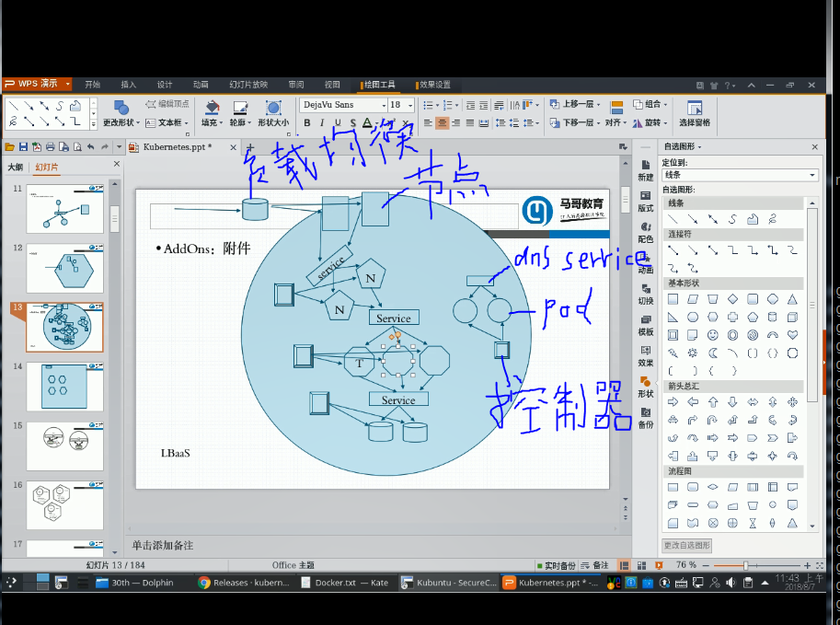
Task: Select slide 14 thumbnail
Action: click(64, 387)
